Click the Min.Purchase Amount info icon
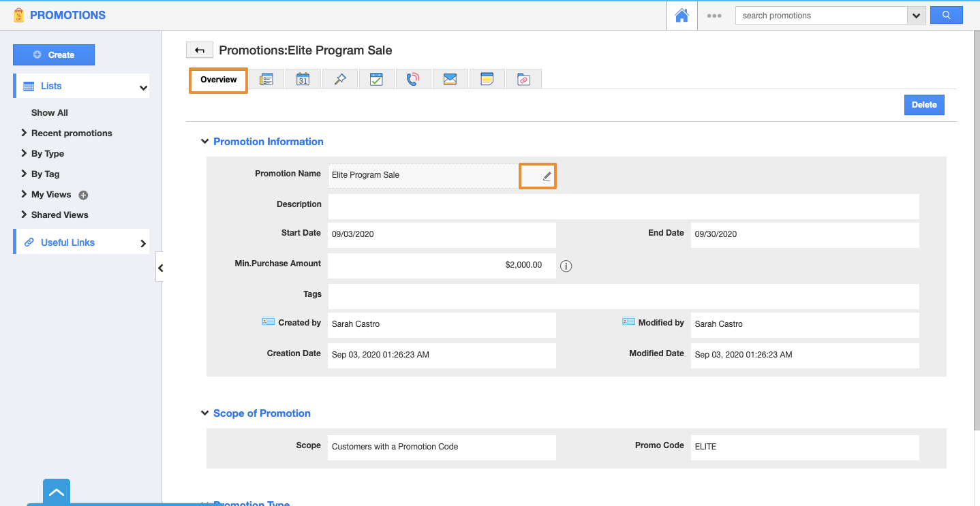The width and height of the screenshot is (980, 506). tap(566, 266)
